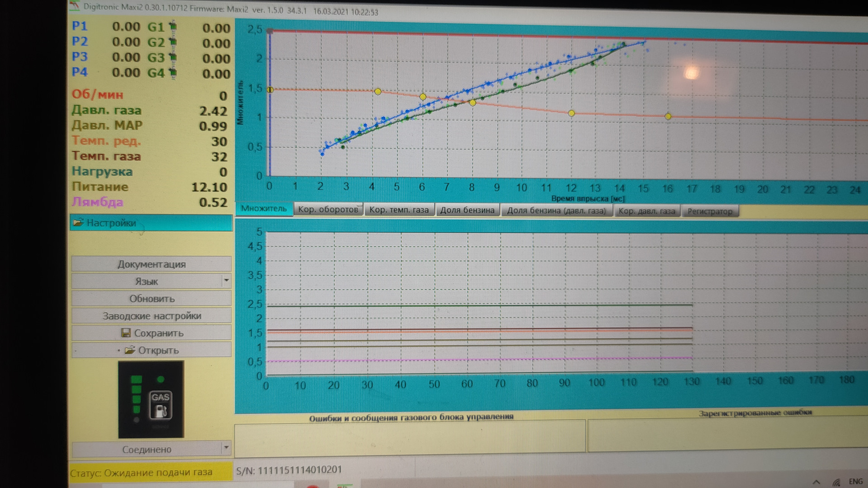The height and width of the screenshot is (488, 868).
Task: Click the Нагрузка label
Action: tap(102, 172)
